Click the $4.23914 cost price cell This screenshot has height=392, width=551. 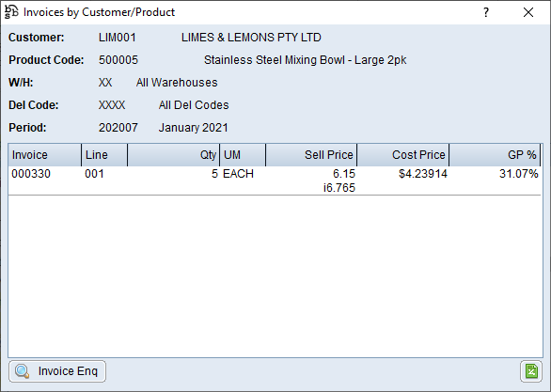click(423, 174)
